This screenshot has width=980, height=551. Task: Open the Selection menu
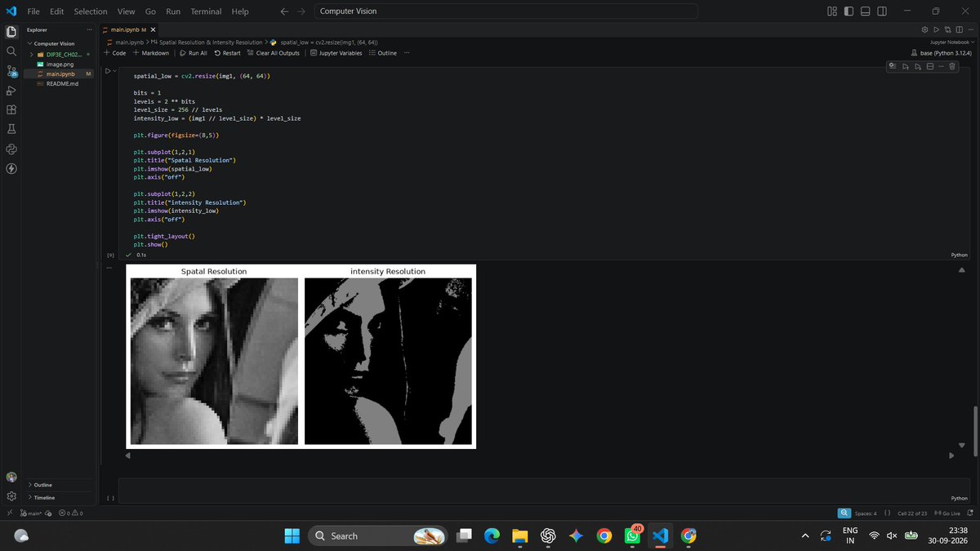(90, 11)
